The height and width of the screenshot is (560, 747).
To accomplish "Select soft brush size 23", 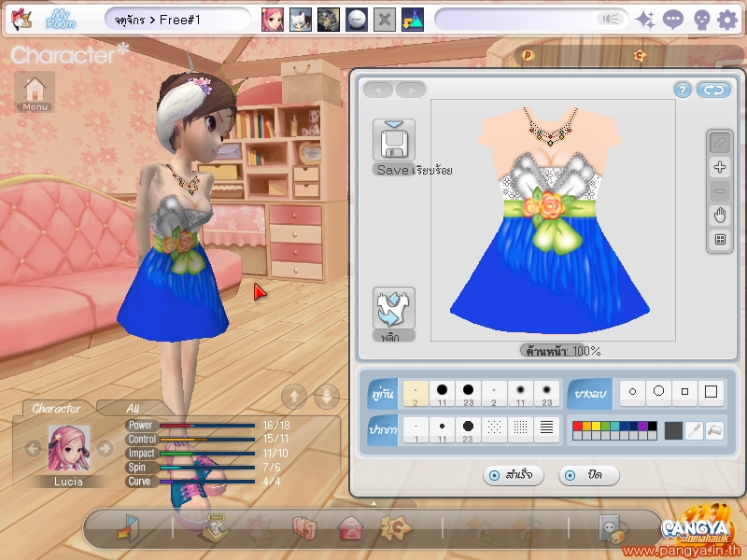I will [x=546, y=394].
